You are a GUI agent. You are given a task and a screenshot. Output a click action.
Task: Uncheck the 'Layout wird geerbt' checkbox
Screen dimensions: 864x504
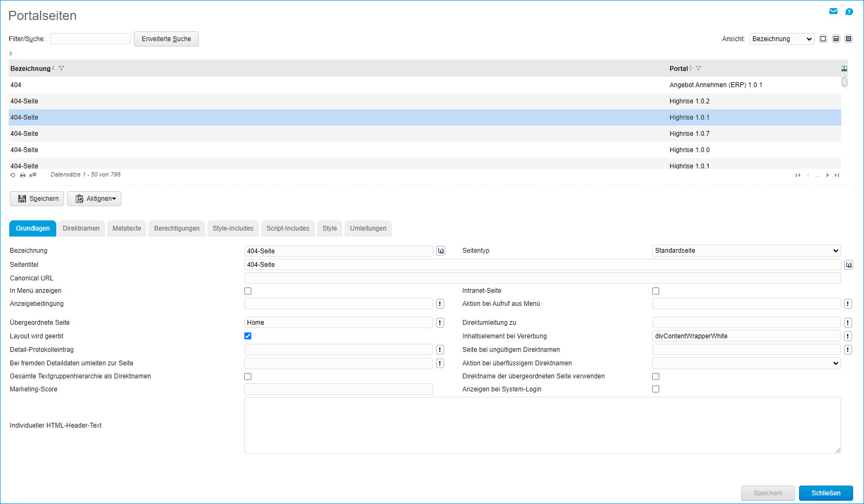pyautogui.click(x=248, y=336)
